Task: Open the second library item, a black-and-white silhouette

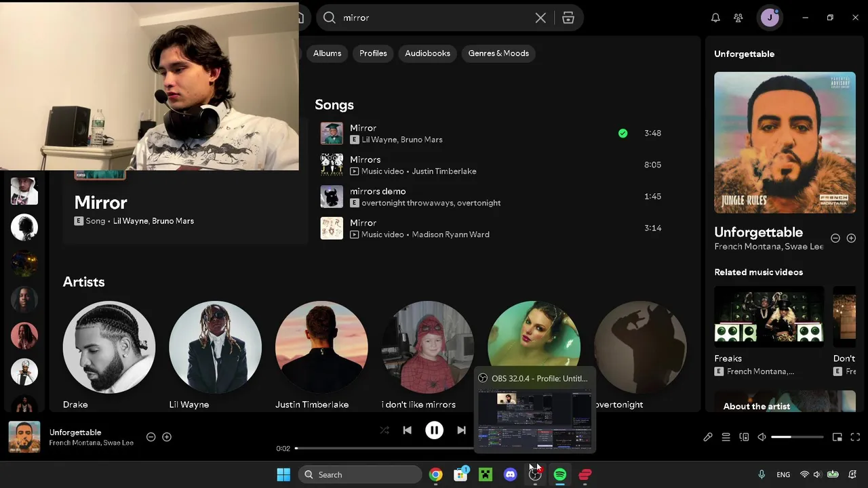Action: [x=24, y=227]
